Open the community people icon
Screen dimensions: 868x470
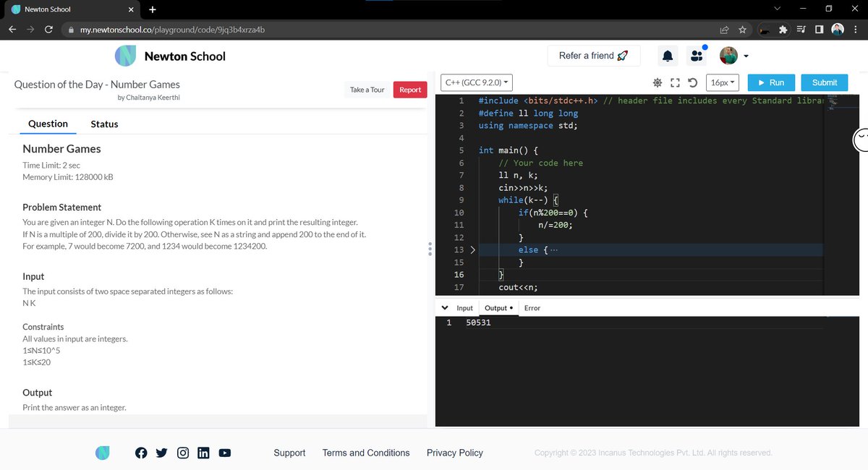(x=697, y=56)
